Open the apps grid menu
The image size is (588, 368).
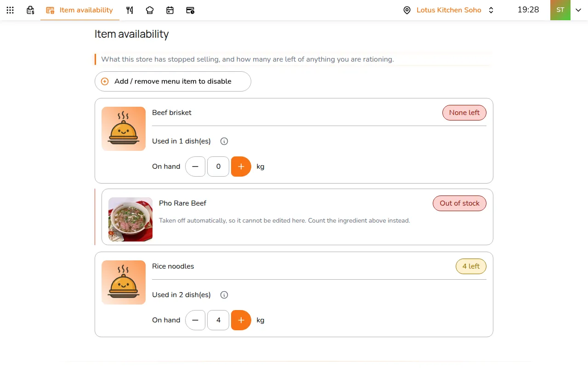[10, 10]
